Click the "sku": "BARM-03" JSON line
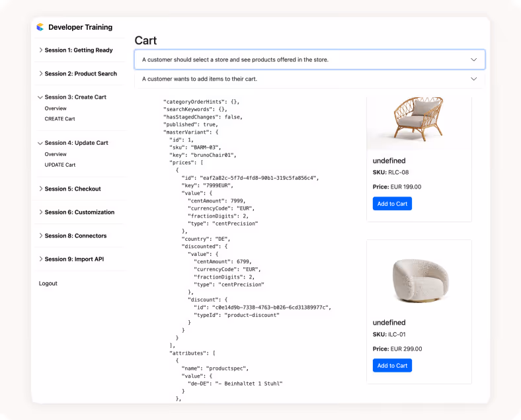Screen dimensions: 521x420 click(195, 147)
